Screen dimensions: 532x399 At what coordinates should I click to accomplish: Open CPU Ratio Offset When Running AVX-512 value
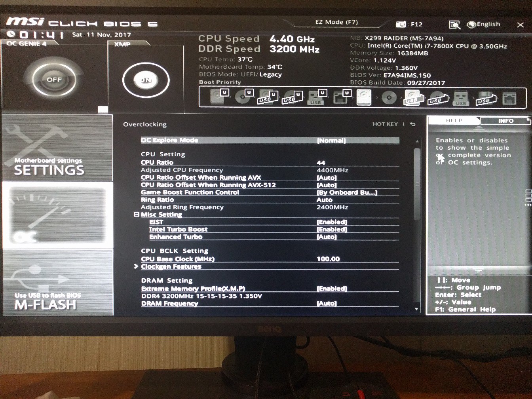click(327, 185)
